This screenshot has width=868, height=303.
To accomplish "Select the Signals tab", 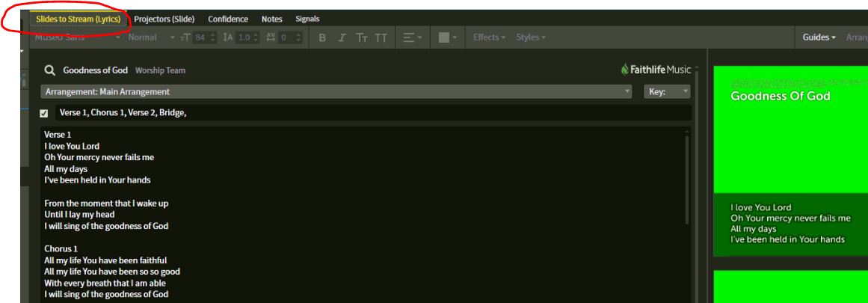I will click(307, 19).
